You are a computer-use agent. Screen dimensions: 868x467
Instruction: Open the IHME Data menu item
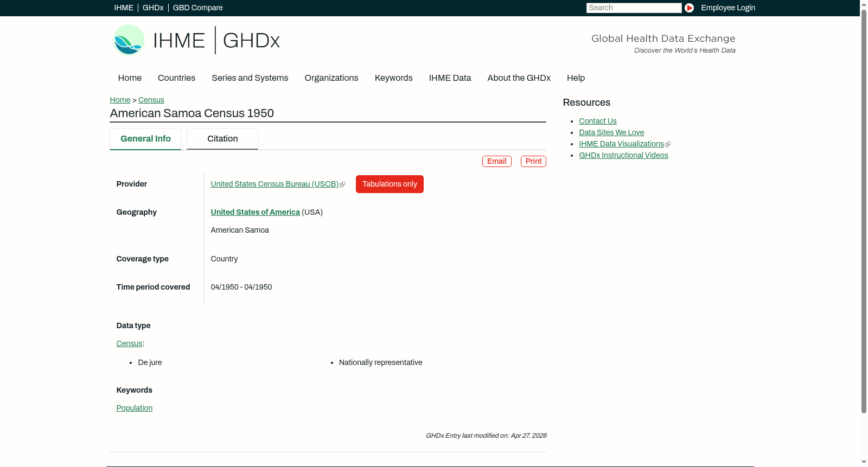click(x=450, y=78)
